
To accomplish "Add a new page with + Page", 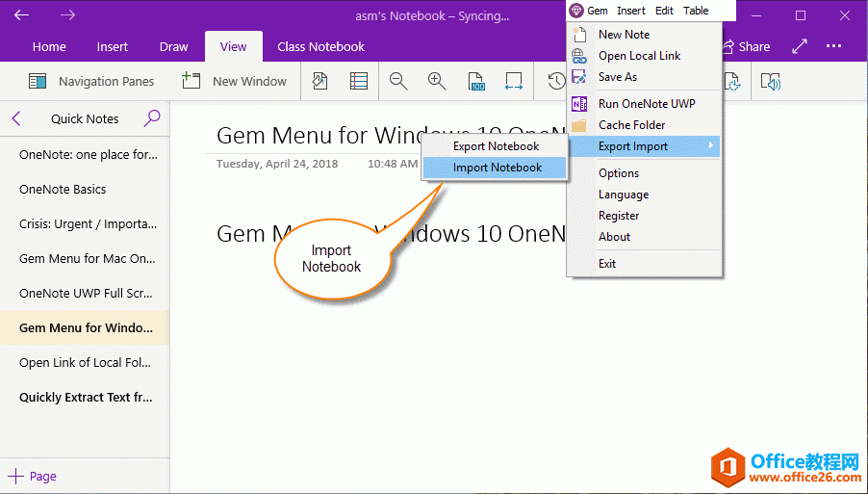I will tap(33, 476).
